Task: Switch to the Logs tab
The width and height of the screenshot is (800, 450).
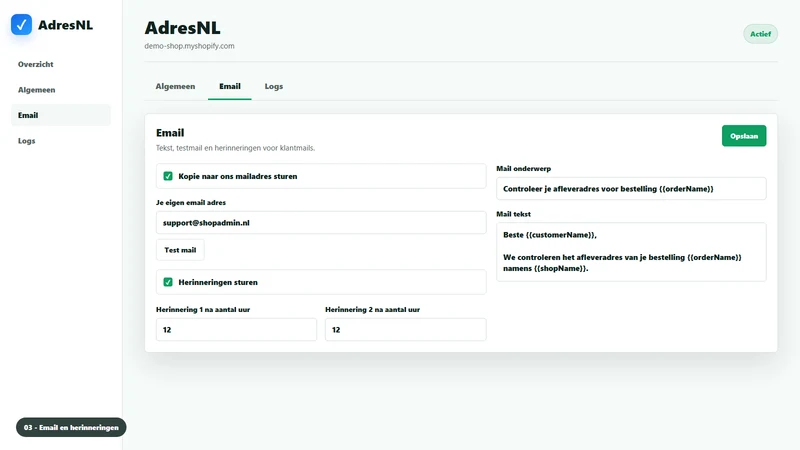Action: point(273,86)
